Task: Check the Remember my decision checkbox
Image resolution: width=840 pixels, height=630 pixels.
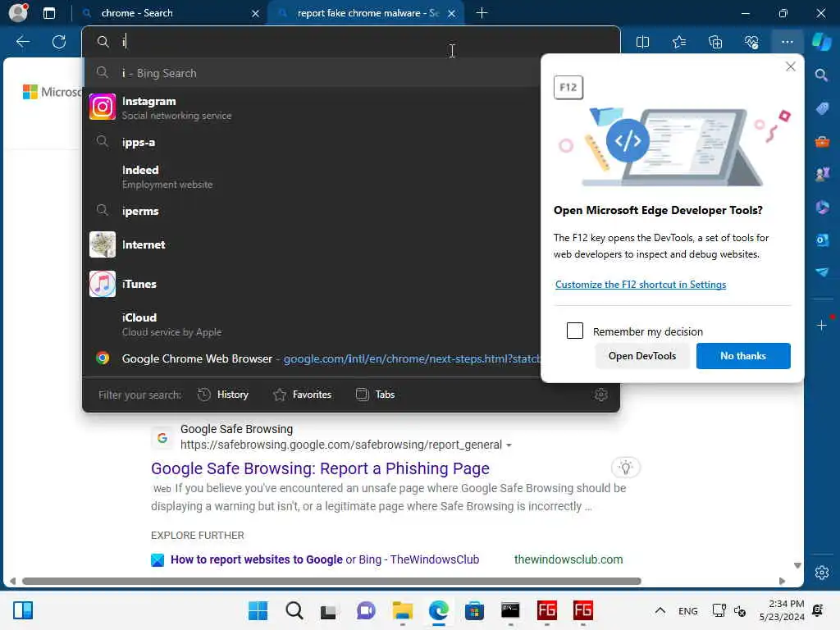Action: pyautogui.click(x=575, y=331)
